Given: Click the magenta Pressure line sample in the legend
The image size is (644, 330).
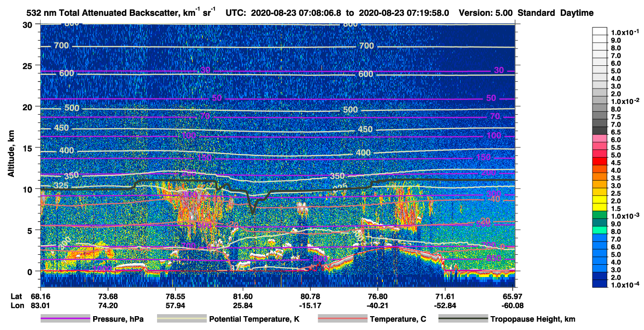Looking at the screenshot, I should pos(65,319).
